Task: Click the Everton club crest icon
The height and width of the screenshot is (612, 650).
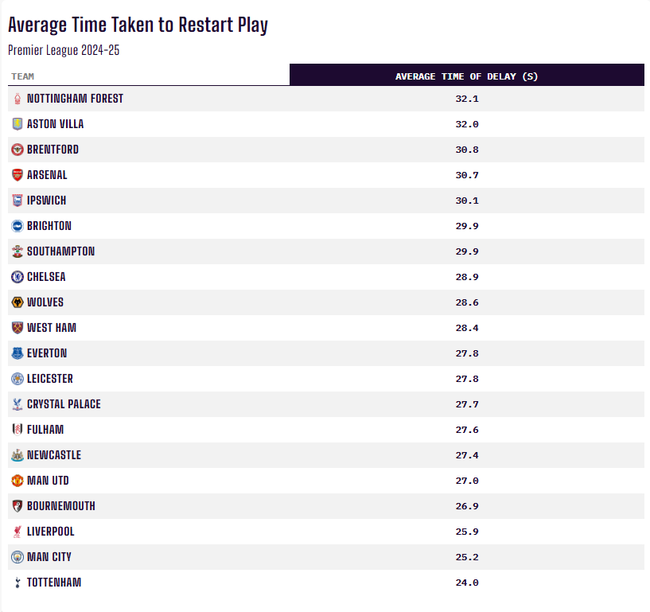Action: point(17,353)
